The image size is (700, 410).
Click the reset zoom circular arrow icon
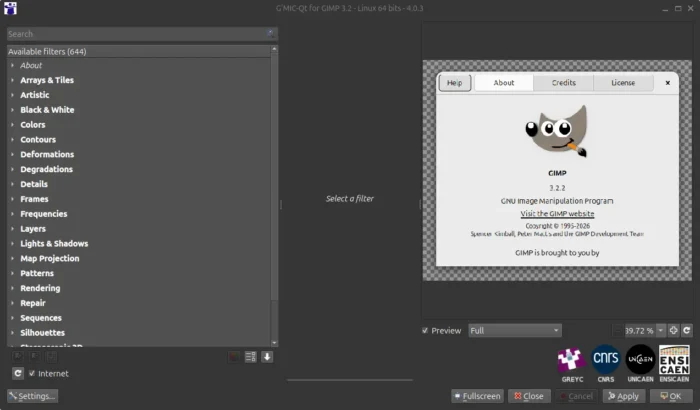(687, 331)
